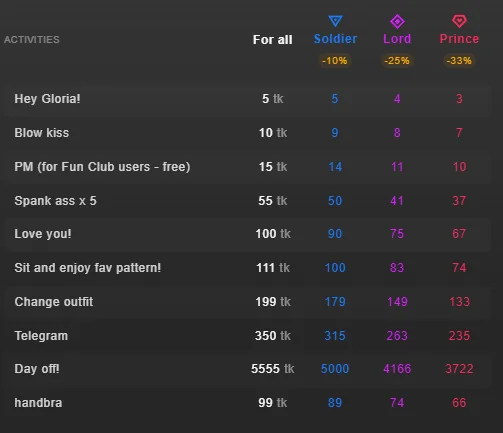Select the Prince -33% discount badge
This screenshot has width=503, height=433.
459,61
